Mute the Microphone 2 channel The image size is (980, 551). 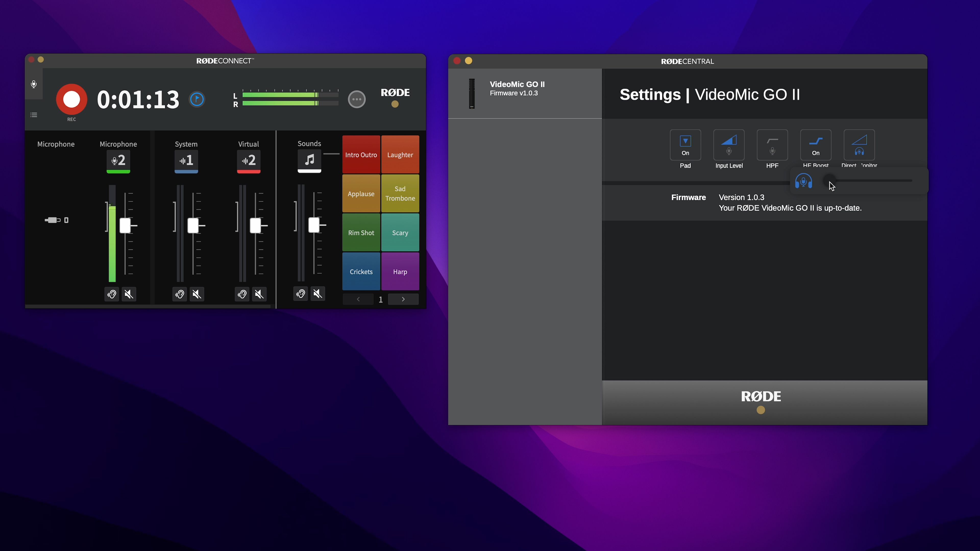point(129,294)
